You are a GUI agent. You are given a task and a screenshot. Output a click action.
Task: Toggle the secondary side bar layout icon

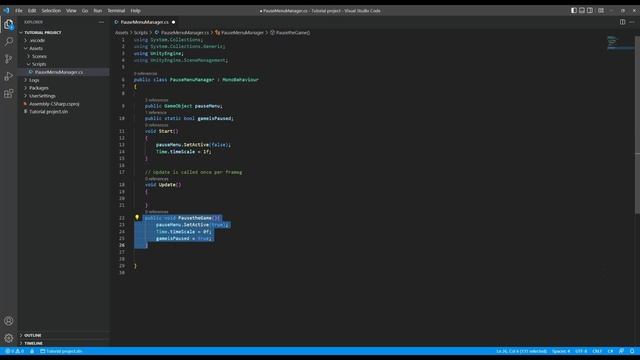(590, 11)
